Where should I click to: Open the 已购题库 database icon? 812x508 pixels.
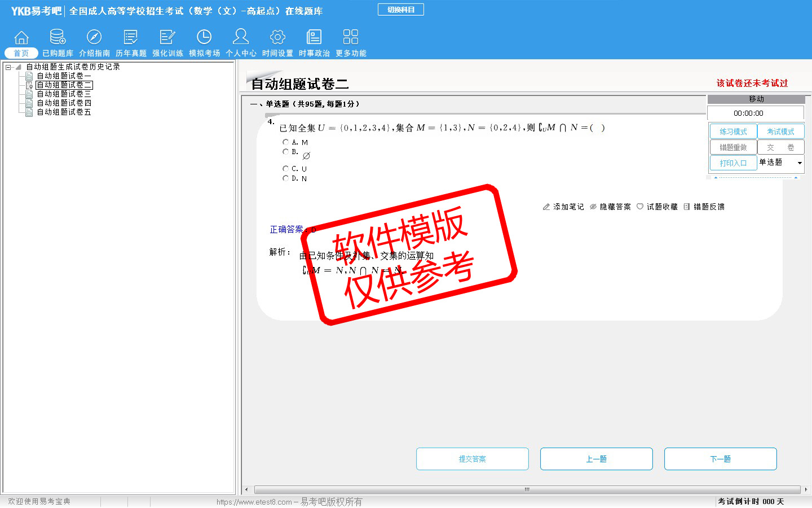58,37
